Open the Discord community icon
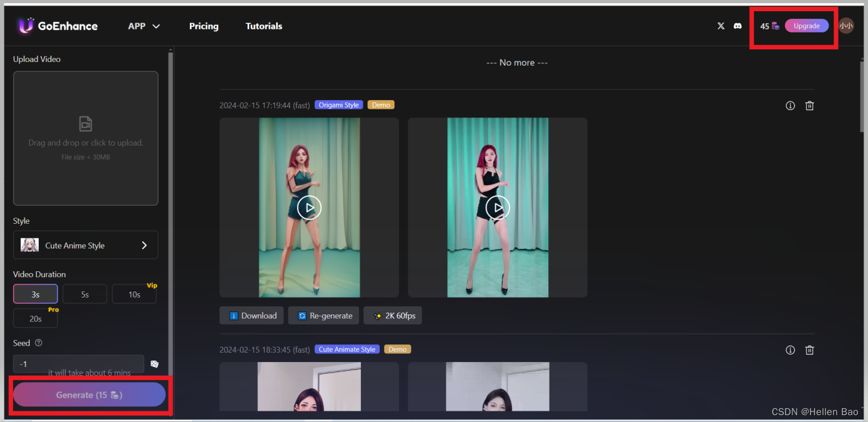The height and width of the screenshot is (422, 868). (737, 26)
